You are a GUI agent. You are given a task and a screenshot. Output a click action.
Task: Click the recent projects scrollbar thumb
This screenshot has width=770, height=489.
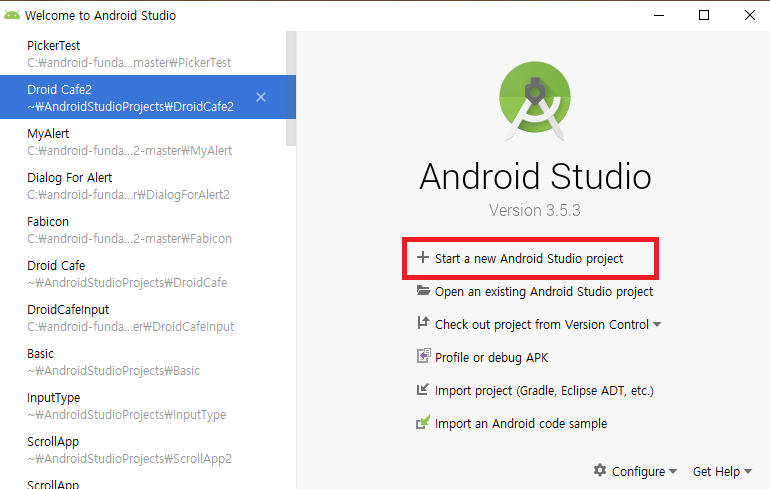[291, 88]
